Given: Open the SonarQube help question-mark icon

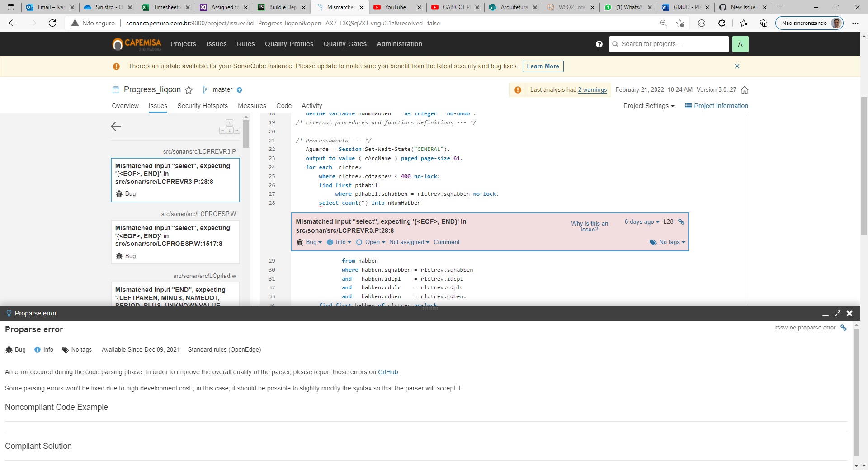Looking at the screenshot, I should pyautogui.click(x=599, y=44).
